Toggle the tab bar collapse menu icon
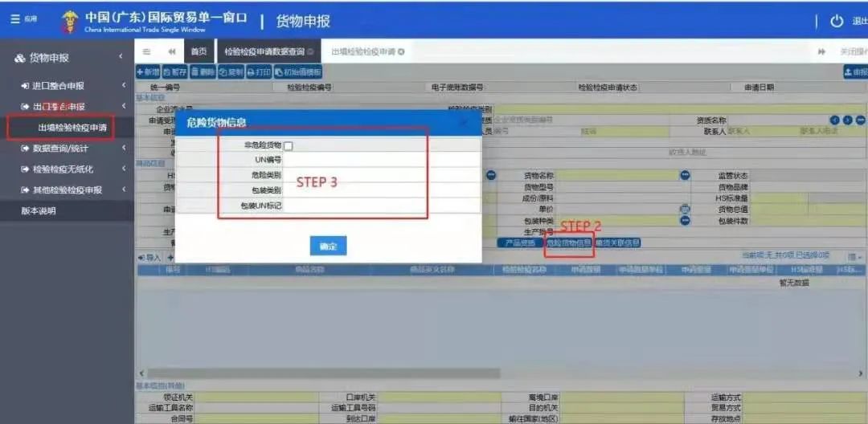This screenshot has height=424, width=868. (147, 52)
